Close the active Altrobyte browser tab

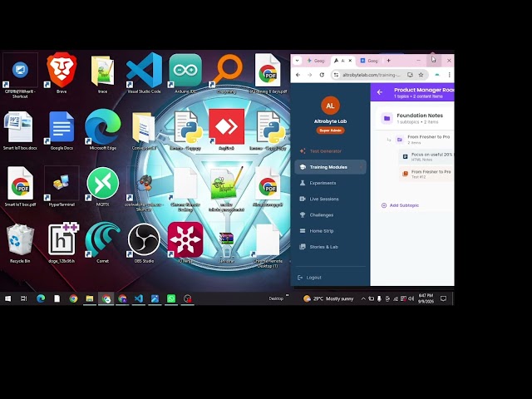coord(350,61)
